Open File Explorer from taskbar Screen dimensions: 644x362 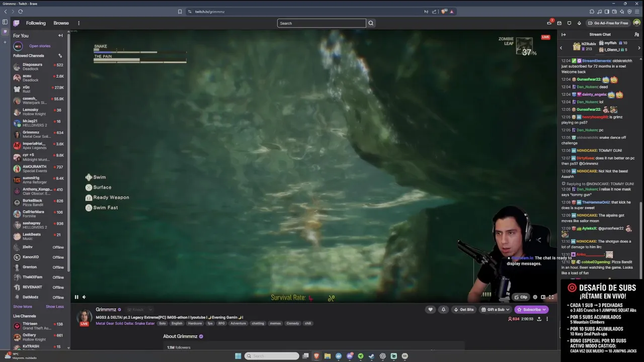328,356
